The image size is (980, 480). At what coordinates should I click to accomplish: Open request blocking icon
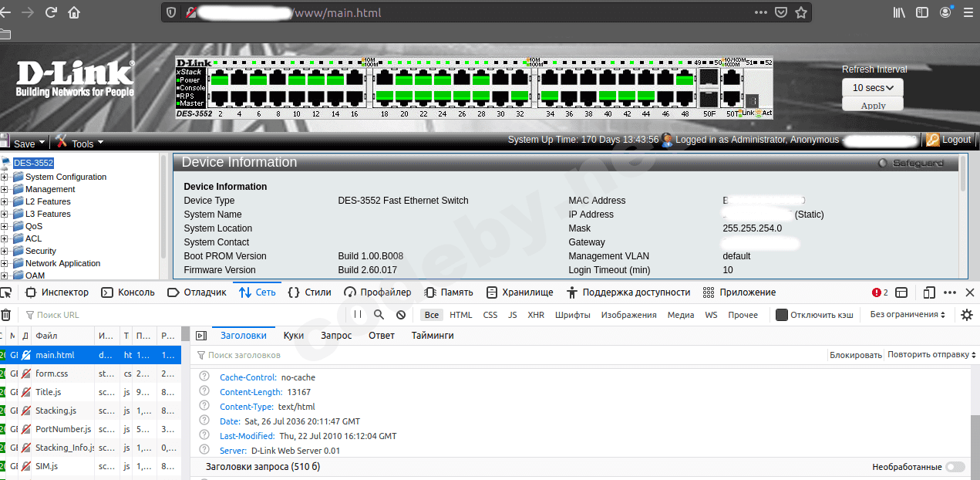click(400, 315)
